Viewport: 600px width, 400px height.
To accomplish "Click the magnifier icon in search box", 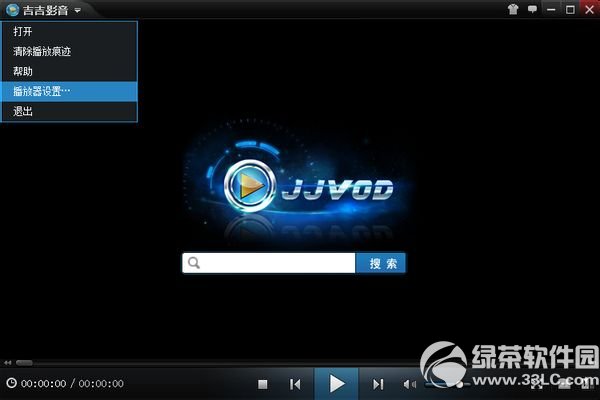I will [x=194, y=263].
